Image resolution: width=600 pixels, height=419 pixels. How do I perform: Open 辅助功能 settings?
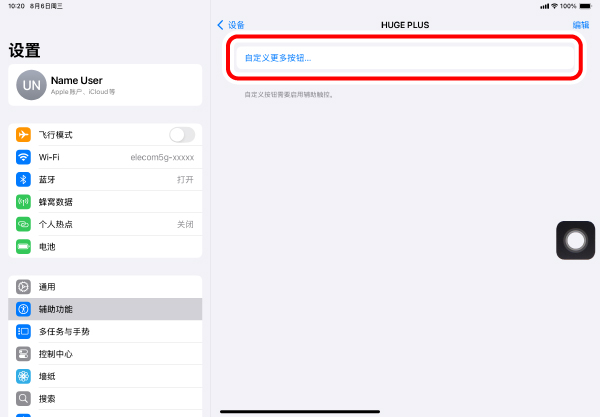pyautogui.click(x=105, y=309)
